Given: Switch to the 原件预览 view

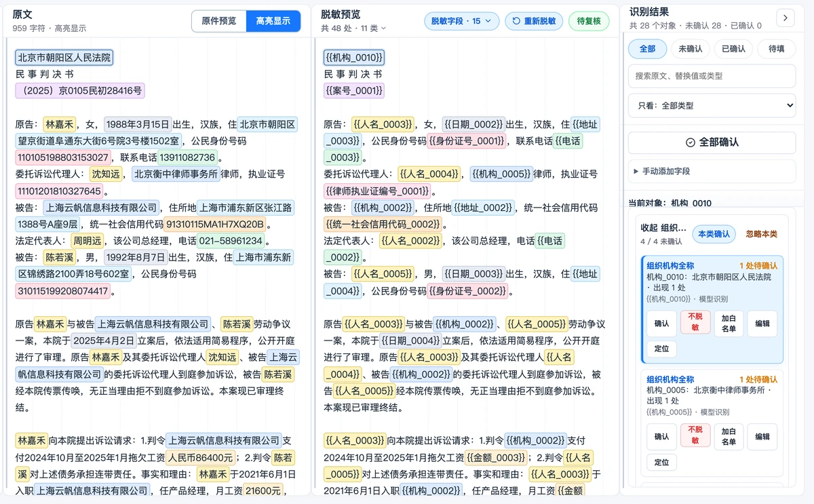Looking at the screenshot, I should pyautogui.click(x=218, y=21).
